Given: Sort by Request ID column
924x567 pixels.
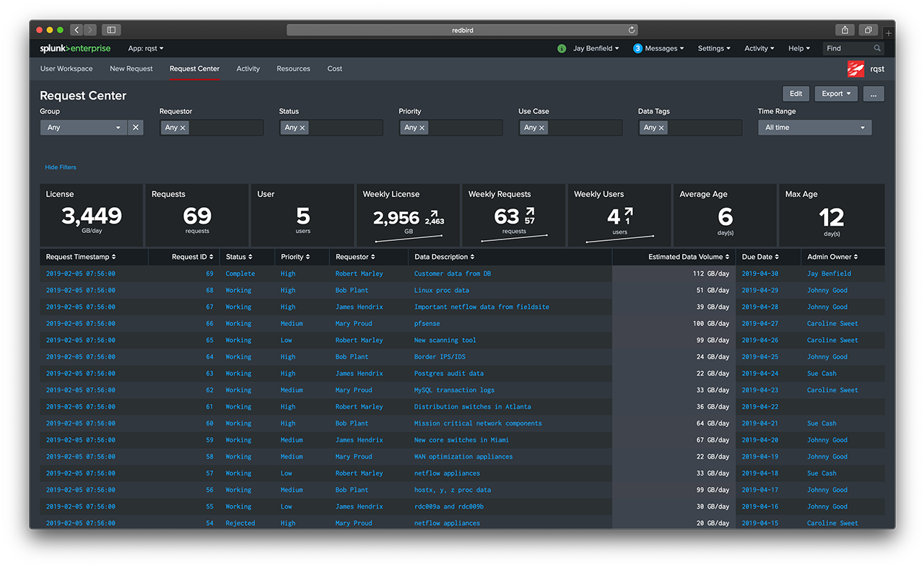Looking at the screenshot, I should [194, 257].
